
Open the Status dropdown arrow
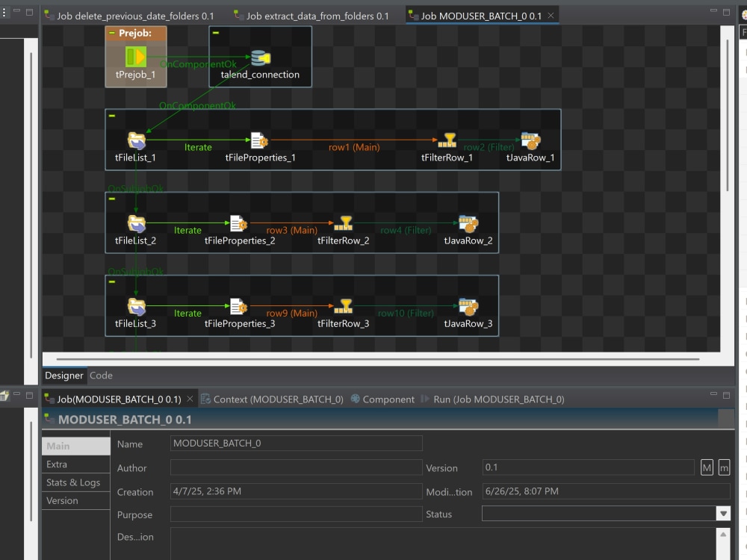(x=723, y=514)
